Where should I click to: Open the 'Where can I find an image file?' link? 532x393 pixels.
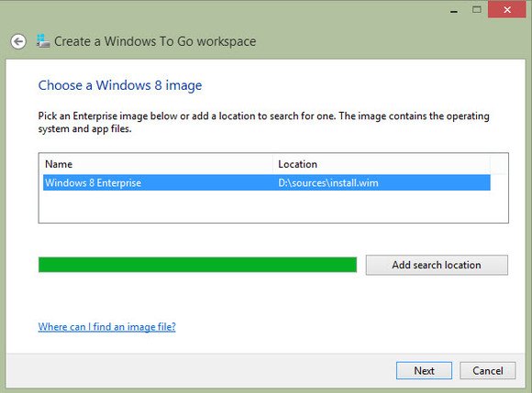(x=107, y=327)
